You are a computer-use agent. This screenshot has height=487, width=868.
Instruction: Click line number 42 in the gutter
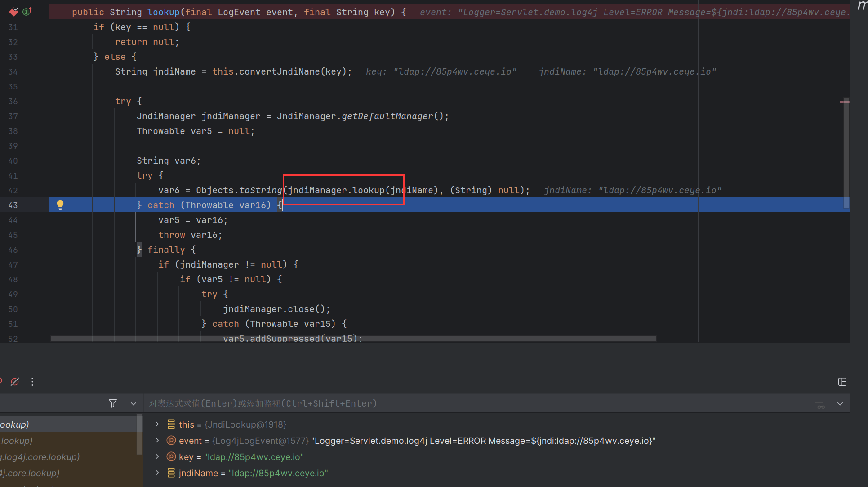13,190
